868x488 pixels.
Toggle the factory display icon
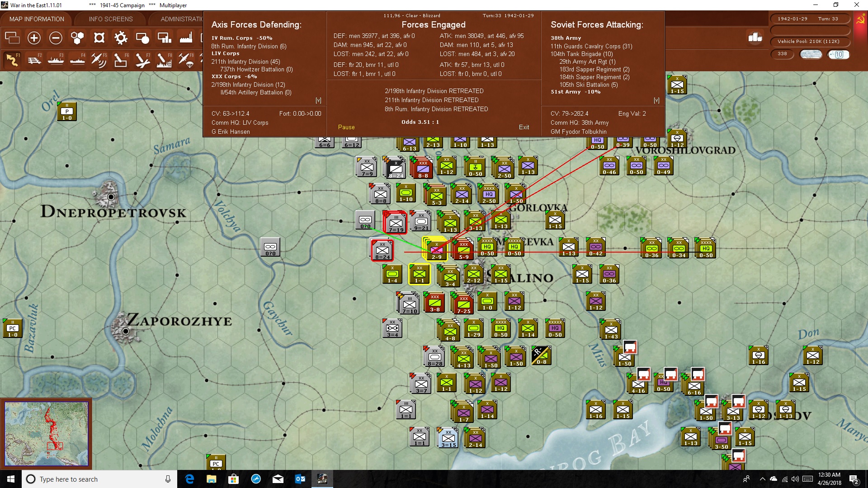pos(186,38)
